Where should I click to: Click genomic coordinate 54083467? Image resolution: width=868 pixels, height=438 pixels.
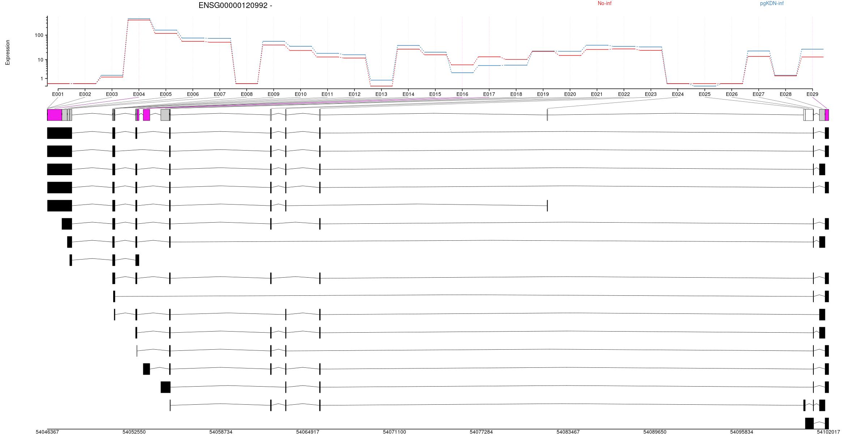[x=568, y=432]
